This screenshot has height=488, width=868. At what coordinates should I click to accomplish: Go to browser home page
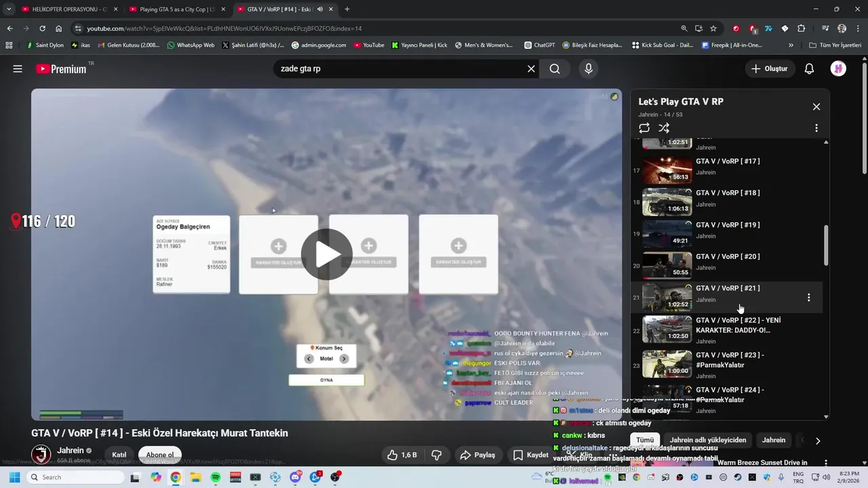[x=59, y=28]
